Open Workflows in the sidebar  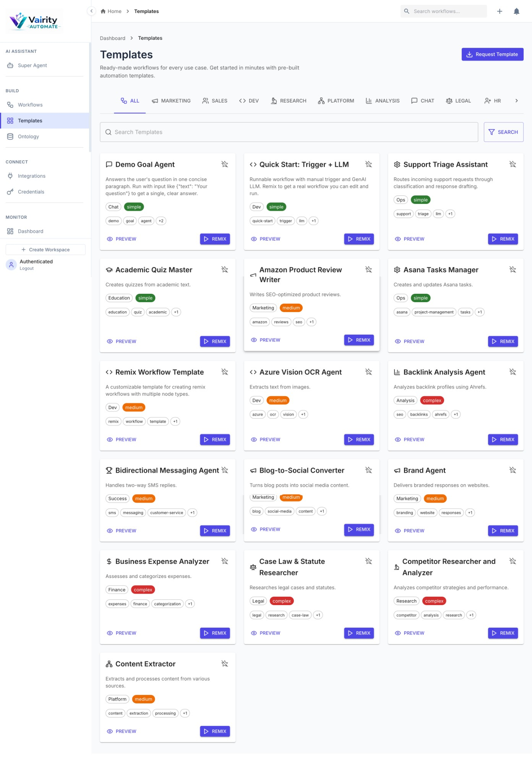coord(45,105)
